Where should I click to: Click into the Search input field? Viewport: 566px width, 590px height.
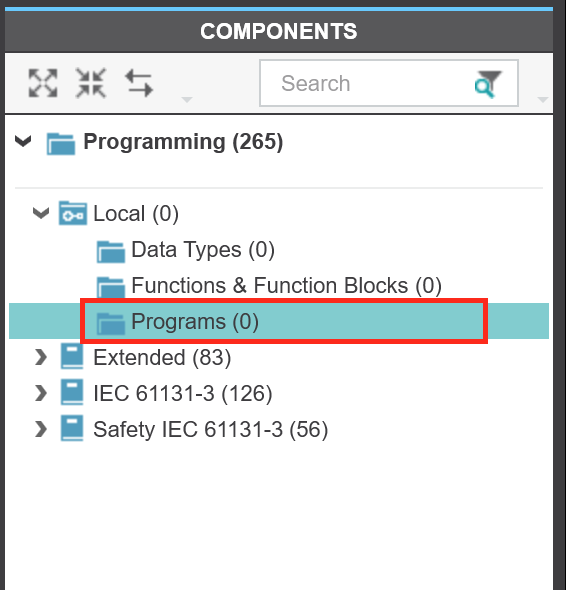(389, 83)
